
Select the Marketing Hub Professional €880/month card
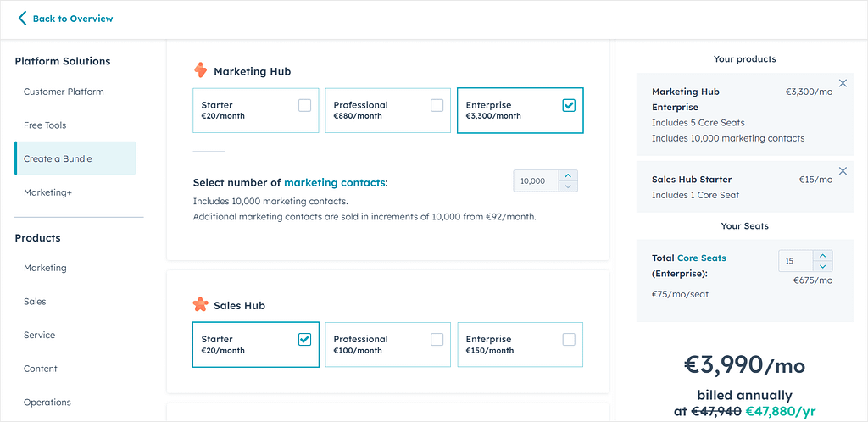(x=387, y=111)
